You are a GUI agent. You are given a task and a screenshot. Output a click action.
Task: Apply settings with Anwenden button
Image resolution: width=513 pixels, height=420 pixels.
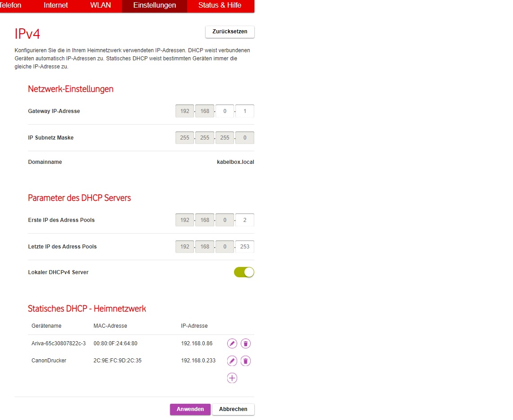(x=190, y=409)
